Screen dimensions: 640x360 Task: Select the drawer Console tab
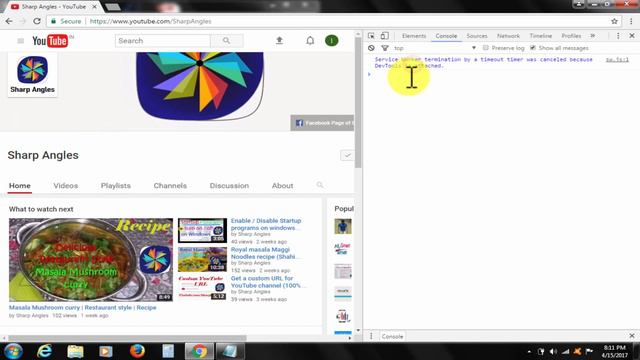tap(392, 336)
